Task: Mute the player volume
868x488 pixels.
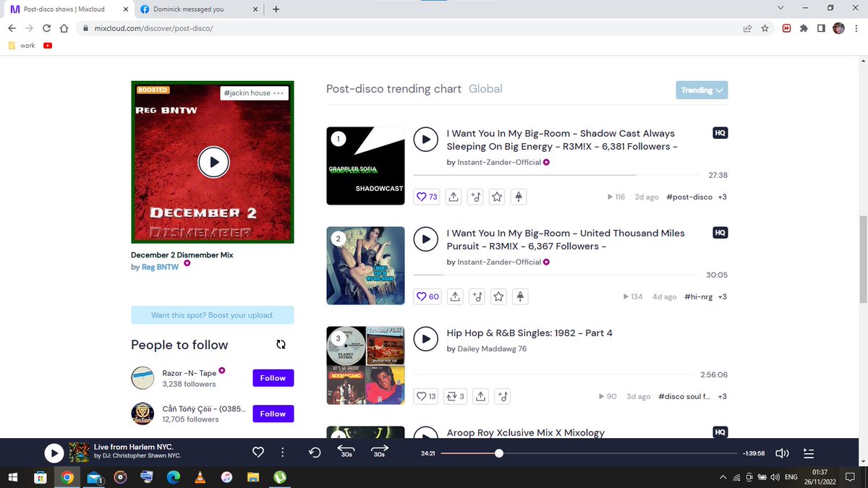Action: [x=782, y=453]
